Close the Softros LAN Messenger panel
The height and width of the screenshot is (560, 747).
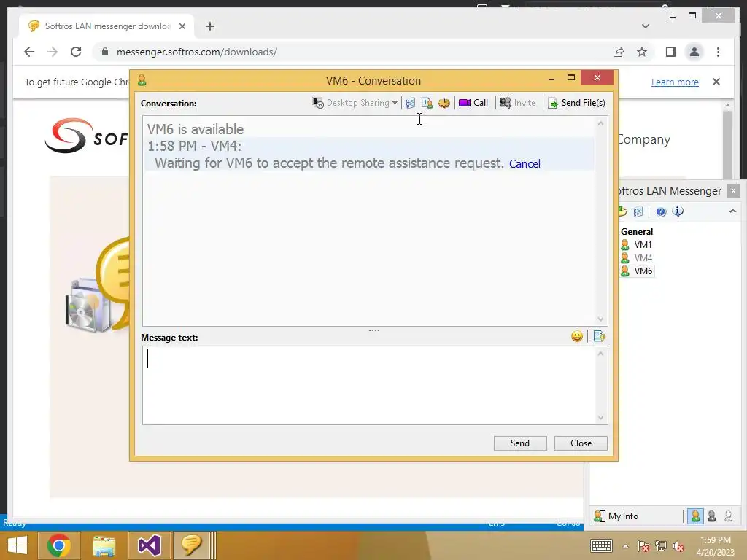point(733,191)
